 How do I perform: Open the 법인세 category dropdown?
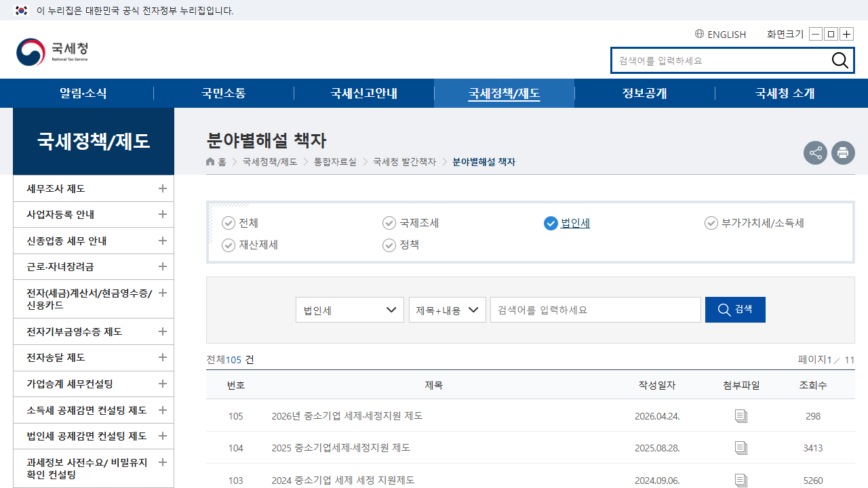tap(350, 310)
